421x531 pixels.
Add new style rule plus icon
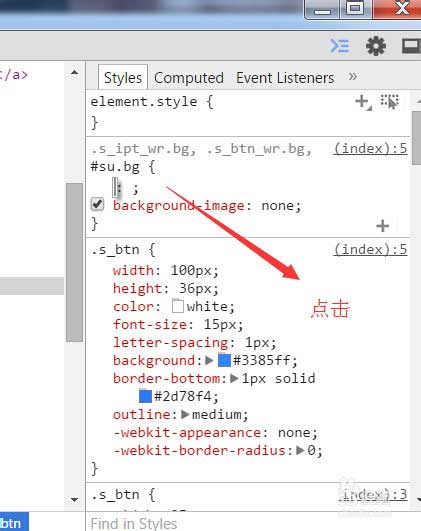click(x=363, y=102)
